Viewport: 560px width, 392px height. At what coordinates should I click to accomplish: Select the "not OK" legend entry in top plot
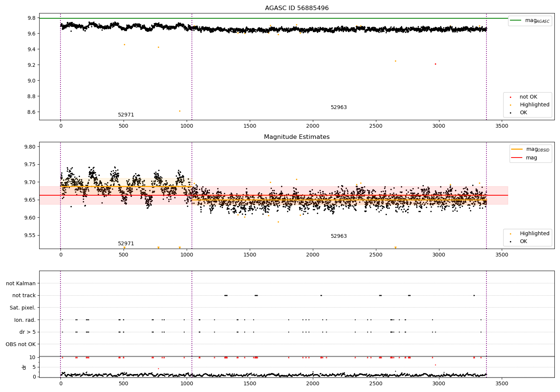coord(528,97)
